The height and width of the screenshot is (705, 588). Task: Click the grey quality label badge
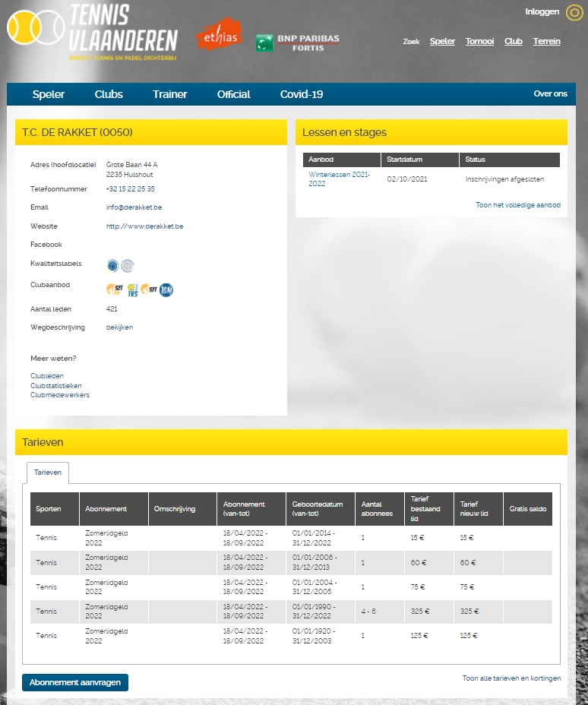pyautogui.click(x=127, y=266)
